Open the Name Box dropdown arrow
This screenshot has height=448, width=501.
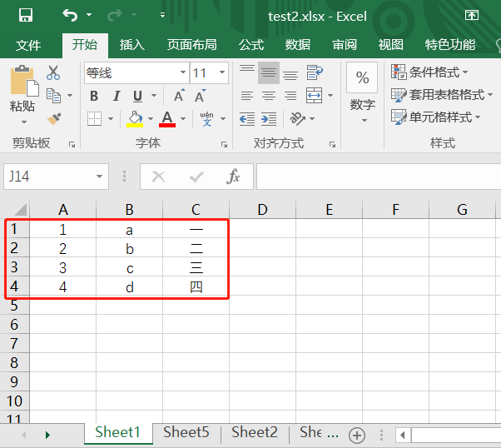100,177
